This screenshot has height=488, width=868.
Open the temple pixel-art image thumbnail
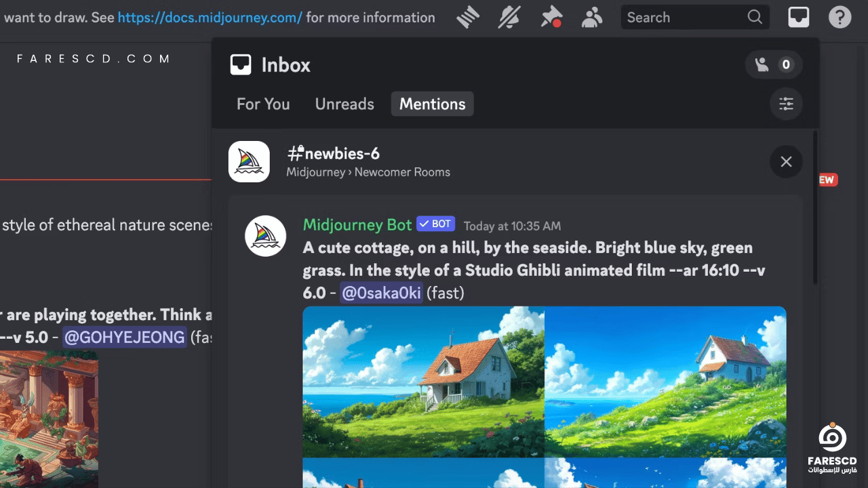[49, 419]
